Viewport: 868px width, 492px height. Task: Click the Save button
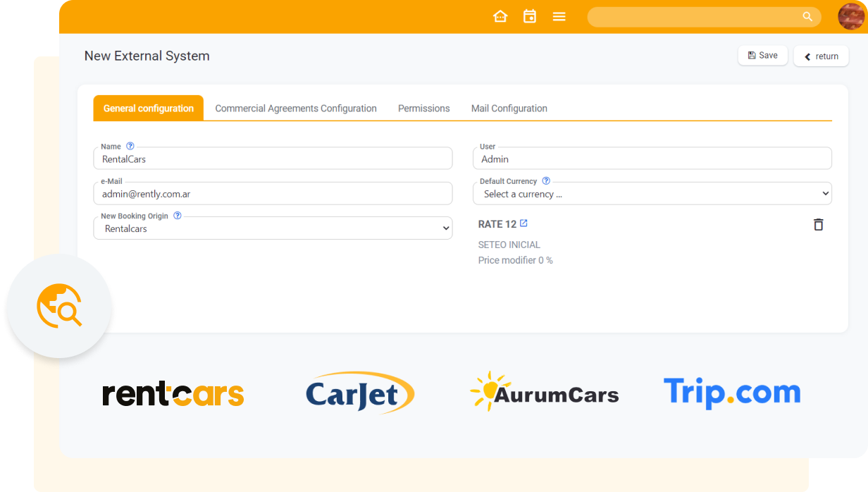pos(762,55)
